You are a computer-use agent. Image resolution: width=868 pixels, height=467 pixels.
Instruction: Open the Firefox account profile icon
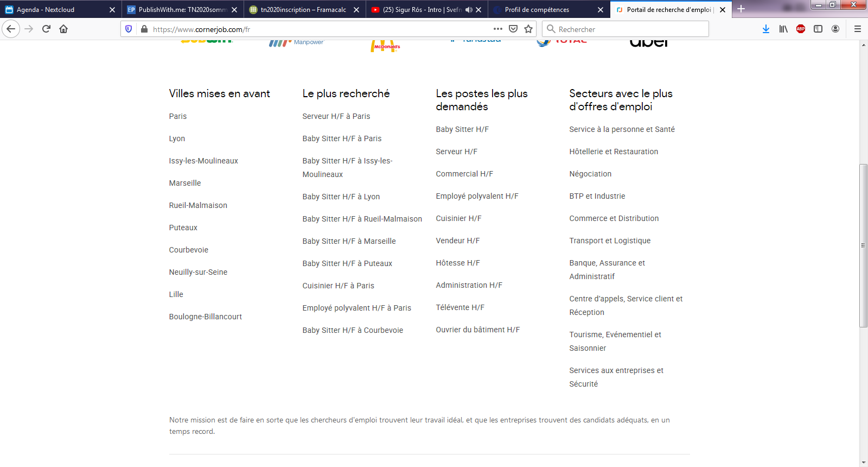pyautogui.click(x=835, y=29)
